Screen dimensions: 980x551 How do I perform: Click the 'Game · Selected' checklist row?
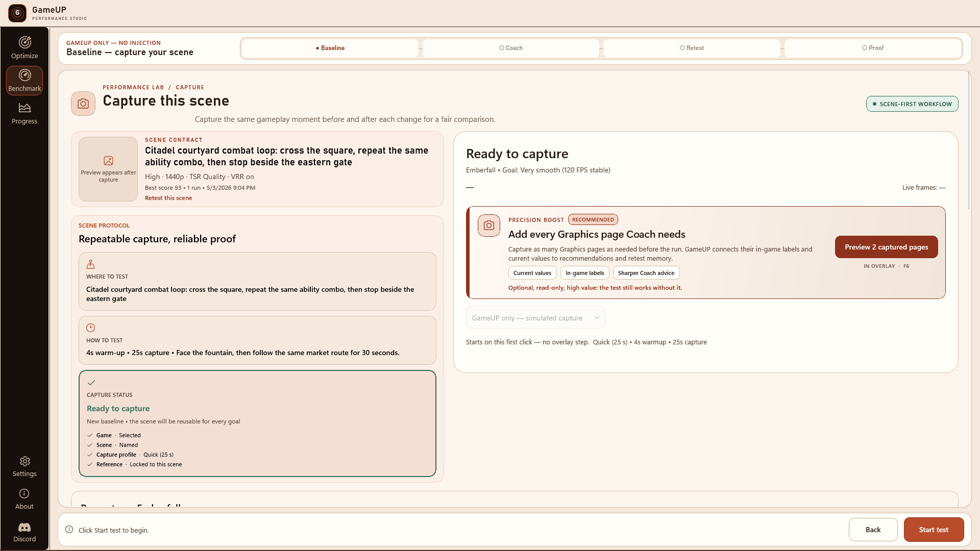(x=114, y=435)
